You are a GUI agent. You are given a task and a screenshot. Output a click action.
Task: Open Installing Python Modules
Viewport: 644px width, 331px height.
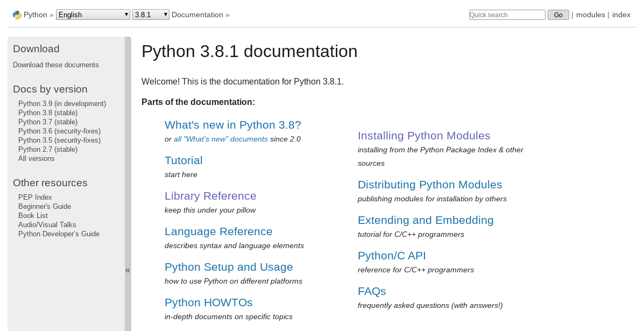tap(424, 136)
